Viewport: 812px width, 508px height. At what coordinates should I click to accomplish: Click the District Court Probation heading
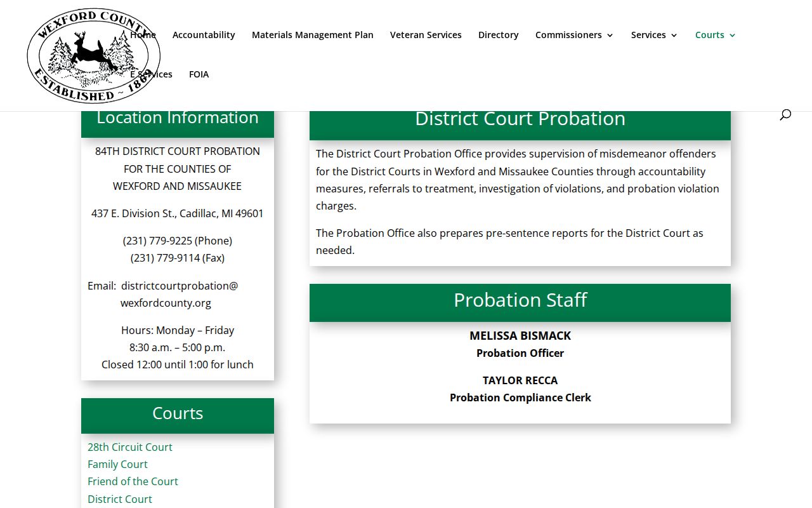pyautogui.click(x=520, y=119)
